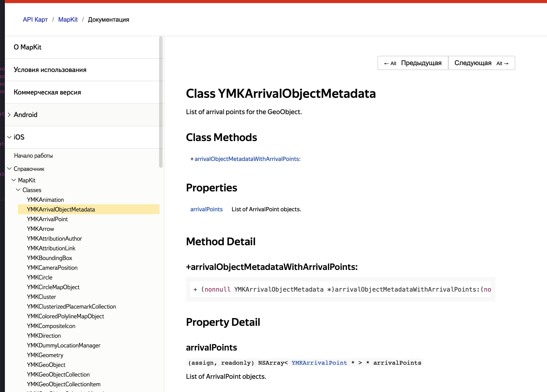
Task: Open Начало работы sidebar item
Action: pyautogui.click(x=34, y=156)
